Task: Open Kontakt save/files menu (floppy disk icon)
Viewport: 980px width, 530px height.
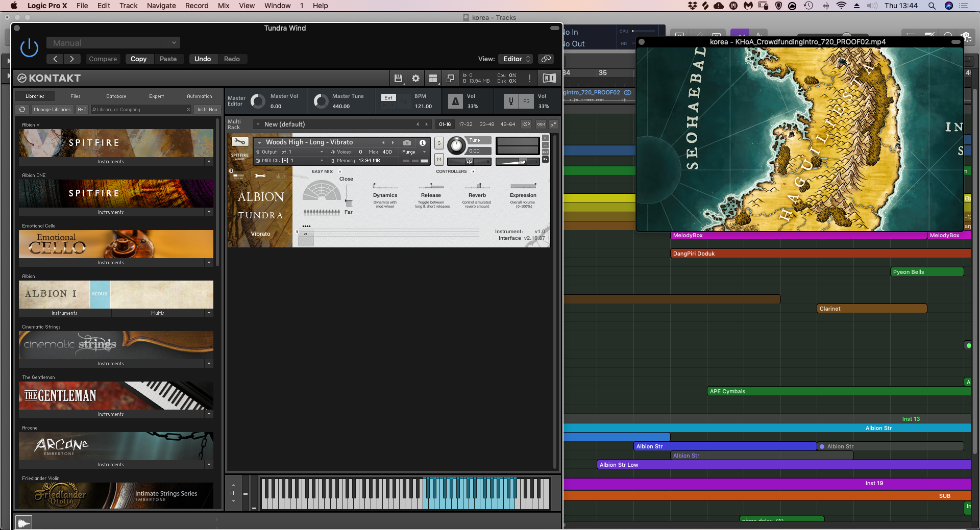Action: (x=398, y=78)
